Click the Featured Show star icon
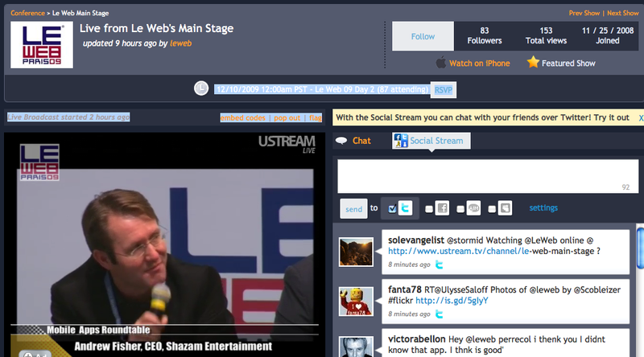 pyautogui.click(x=533, y=62)
